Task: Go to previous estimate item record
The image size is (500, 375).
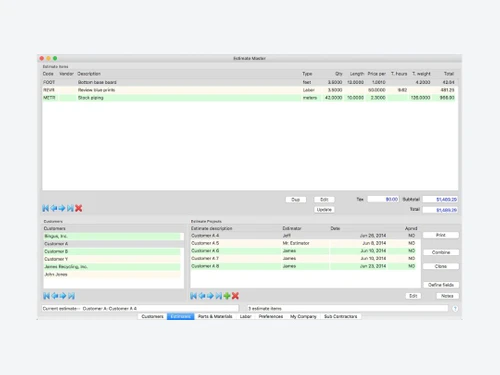Action: (54, 208)
